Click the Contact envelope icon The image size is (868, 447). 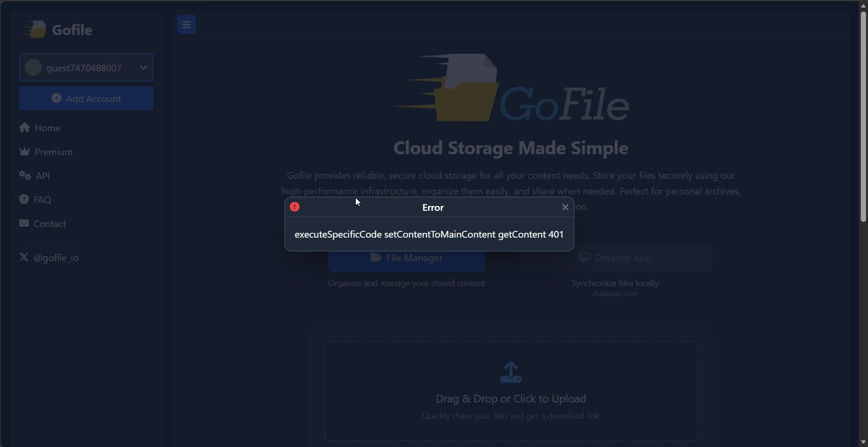pos(24,223)
